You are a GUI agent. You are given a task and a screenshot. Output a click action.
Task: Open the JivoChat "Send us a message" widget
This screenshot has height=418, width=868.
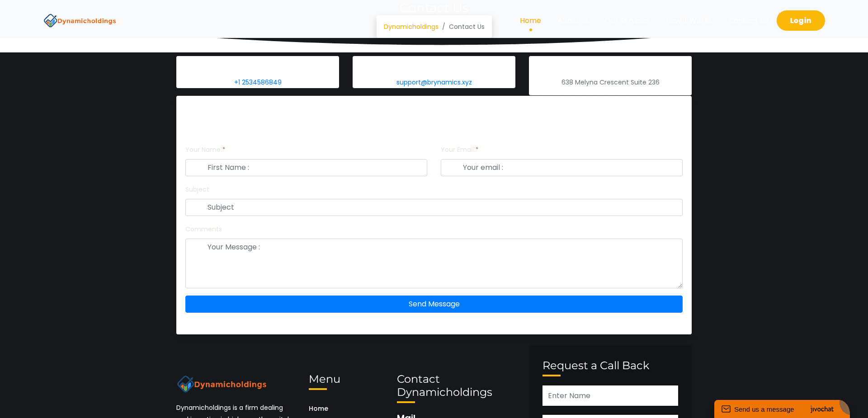[x=764, y=409]
